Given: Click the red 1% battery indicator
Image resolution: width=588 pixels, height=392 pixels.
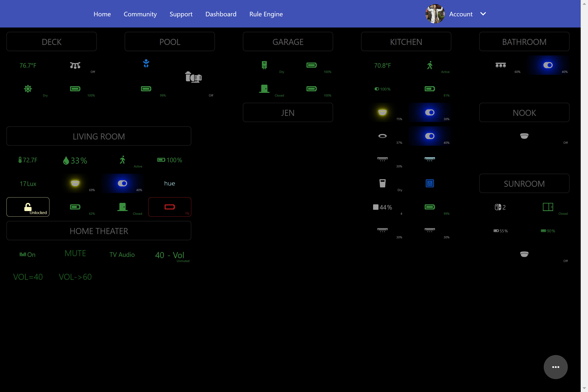Looking at the screenshot, I should tap(170, 207).
